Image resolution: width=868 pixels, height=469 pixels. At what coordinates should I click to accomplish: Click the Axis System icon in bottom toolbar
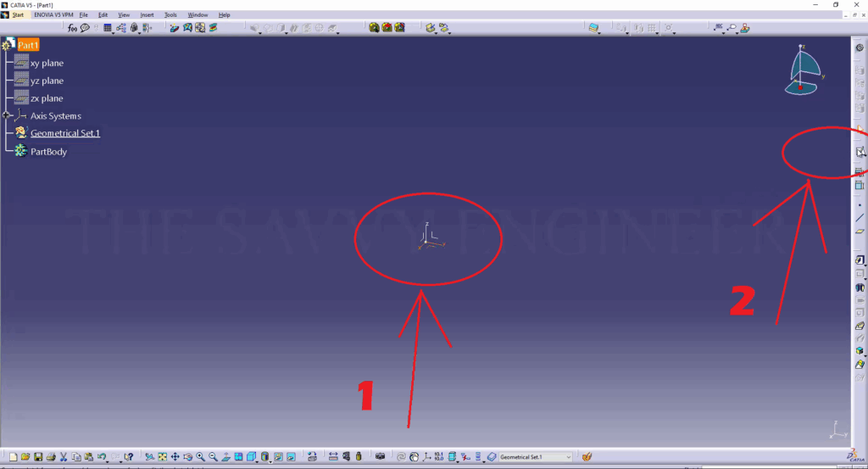427,457
